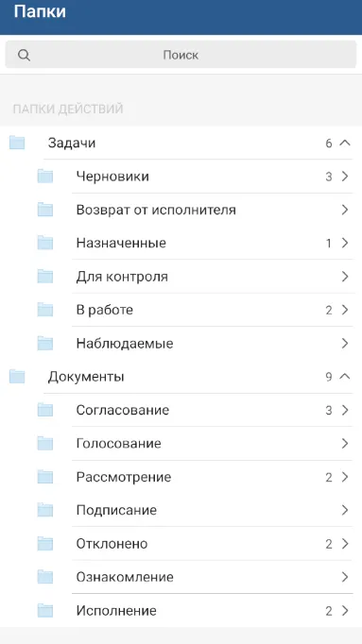Focus the Поиск search field
Viewport: 362px width, 644px height.
click(181, 55)
